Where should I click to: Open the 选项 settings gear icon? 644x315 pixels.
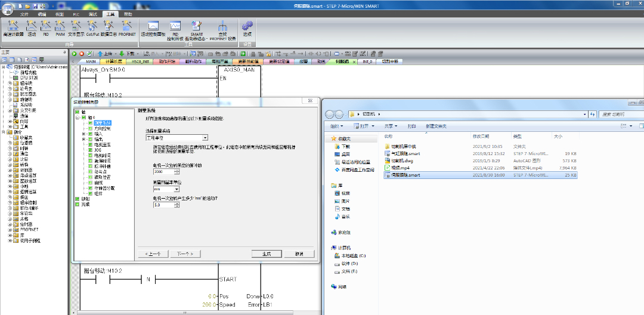pyautogui.click(x=247, y=28)
